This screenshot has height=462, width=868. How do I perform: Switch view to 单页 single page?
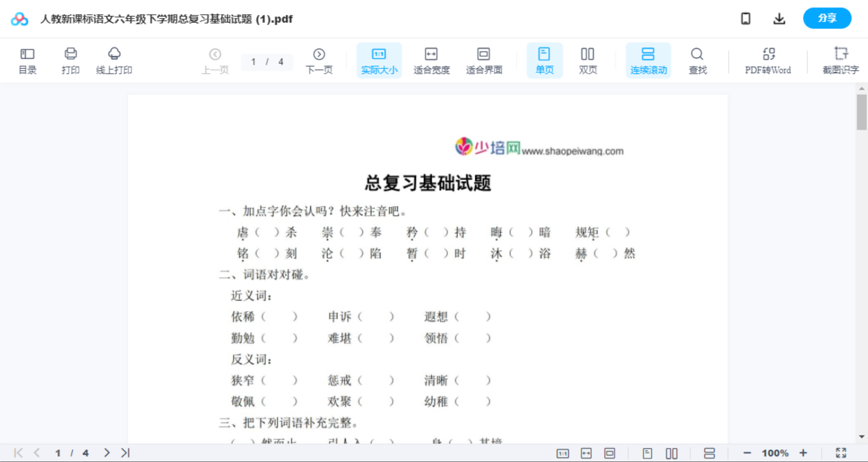pyautogui.click(x=544, y=60)
